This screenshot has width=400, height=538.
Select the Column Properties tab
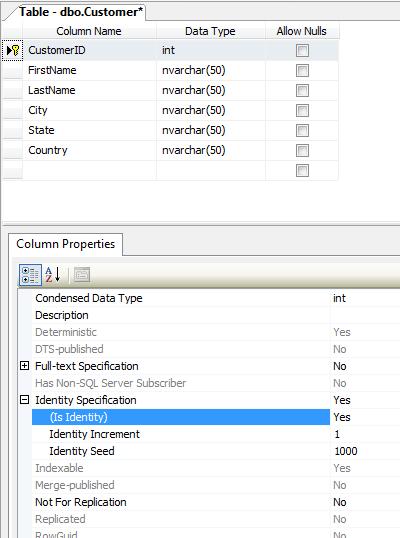point(66,244)
